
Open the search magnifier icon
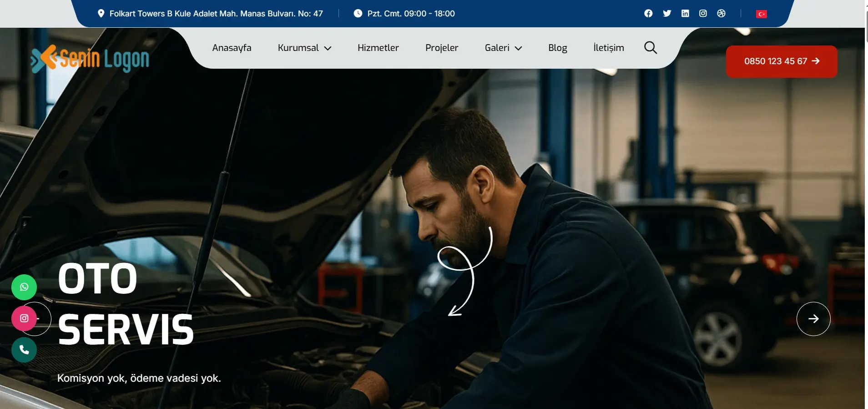click(651, 48)
